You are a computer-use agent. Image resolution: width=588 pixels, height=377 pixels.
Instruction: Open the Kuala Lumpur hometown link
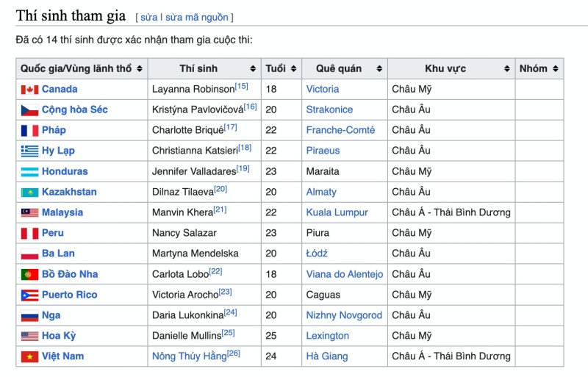pyautogui.click(x=337, y=212)
